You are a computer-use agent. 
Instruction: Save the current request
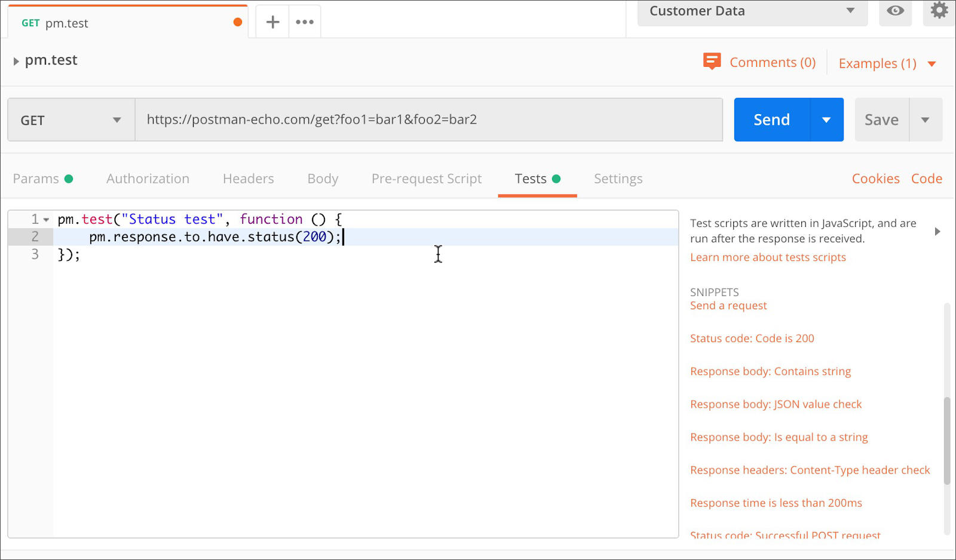(881, 119)
